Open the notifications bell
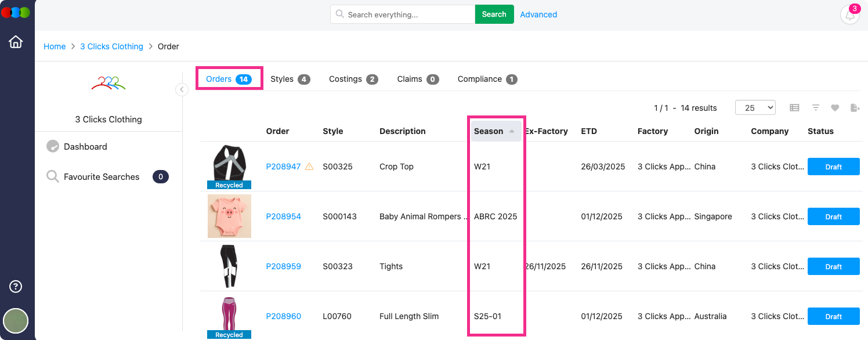Image resolution: width=868 pixels, height=340 pixels. (849, 15)
